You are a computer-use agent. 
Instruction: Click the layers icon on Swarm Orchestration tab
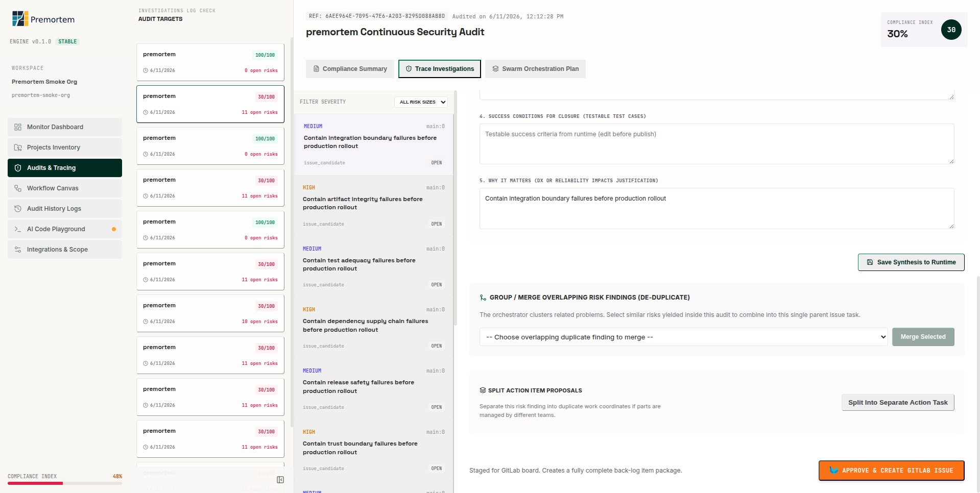[495, 69]
